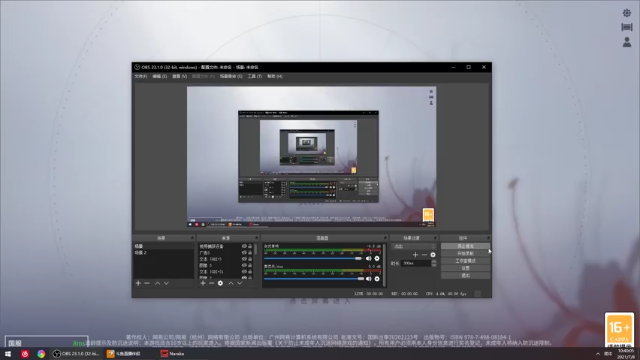Undock the 场景 panel via header icon
Image resolution: width=640 pixels, height=360 pixels.
pyautogui.click(x=192, y=238)
